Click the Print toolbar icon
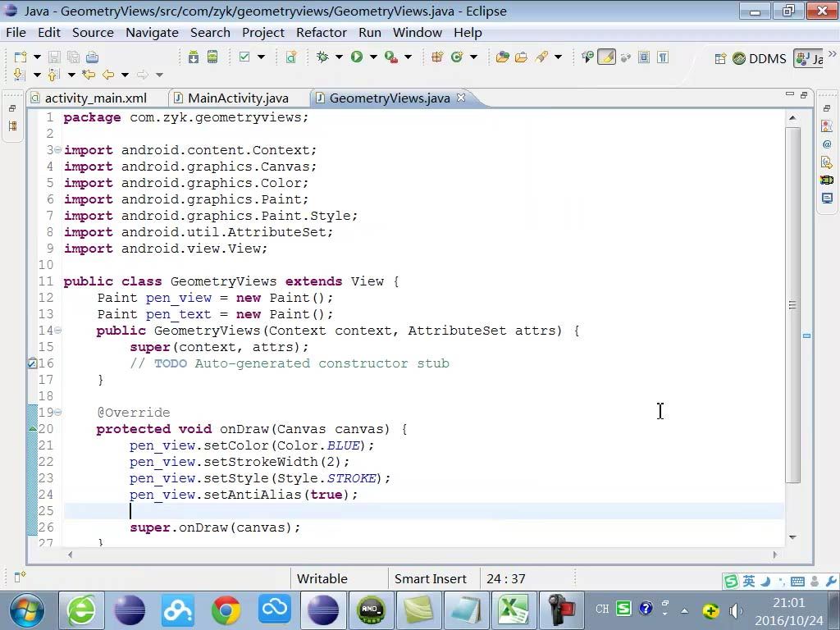Viewport: 840px width, 630px height. [92, 57]
